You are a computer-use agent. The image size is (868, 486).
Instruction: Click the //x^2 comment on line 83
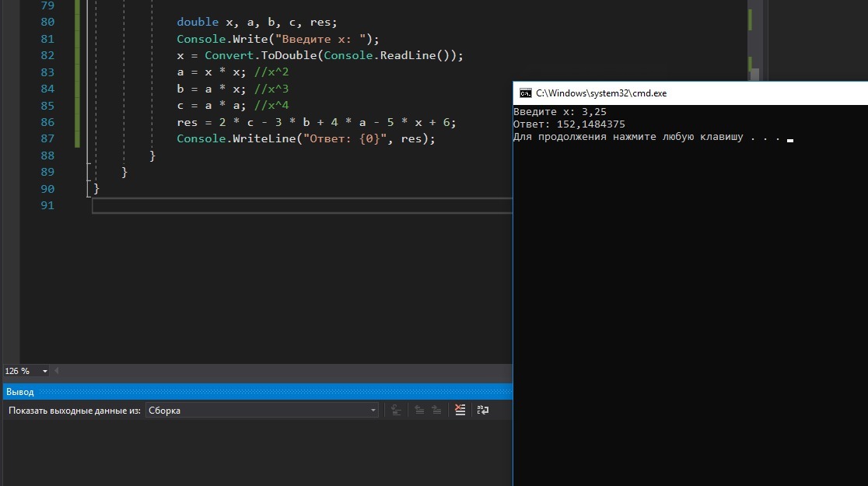click(x=271, y=72)
